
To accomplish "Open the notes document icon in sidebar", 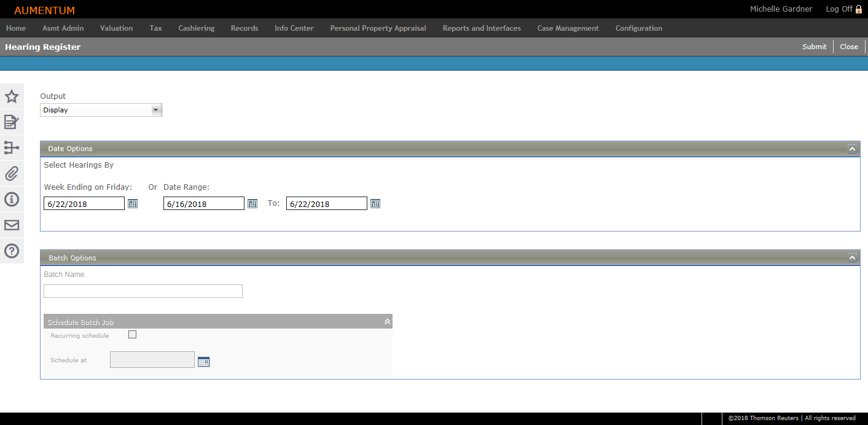I will pos(12,122).
